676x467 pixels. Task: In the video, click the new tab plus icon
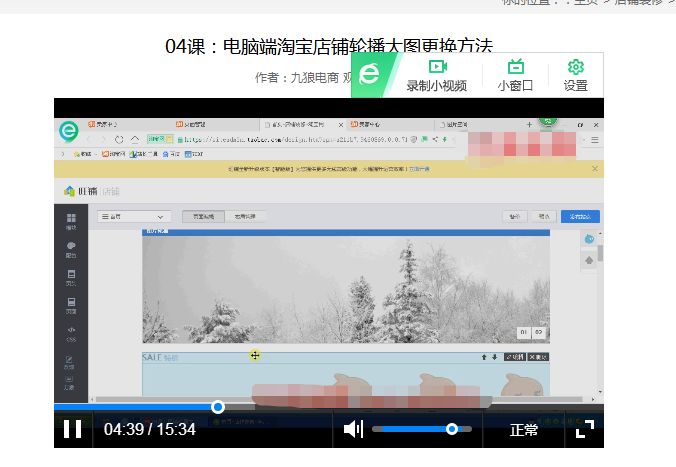point(529,125)
